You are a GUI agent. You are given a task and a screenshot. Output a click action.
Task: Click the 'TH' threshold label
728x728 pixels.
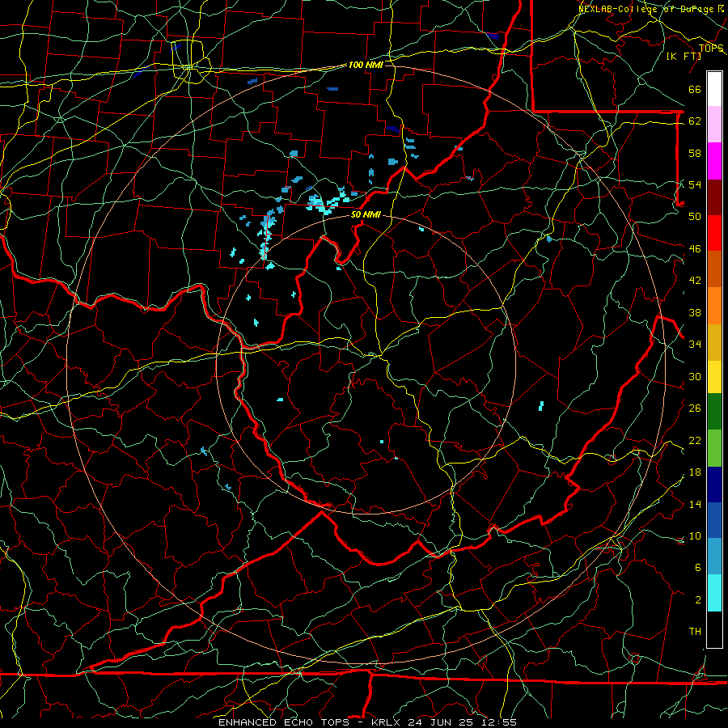pos(695,632)
